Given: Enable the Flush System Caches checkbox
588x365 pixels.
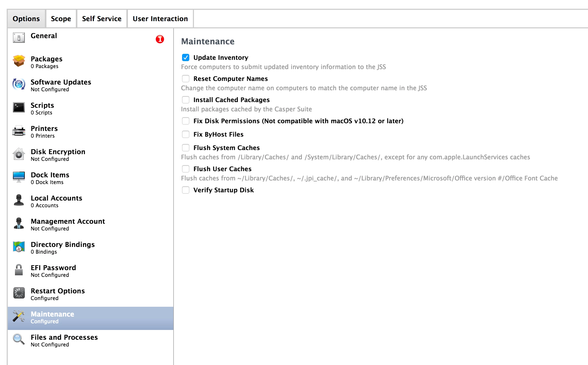Looking at the screenshot, I should point(186,148).
